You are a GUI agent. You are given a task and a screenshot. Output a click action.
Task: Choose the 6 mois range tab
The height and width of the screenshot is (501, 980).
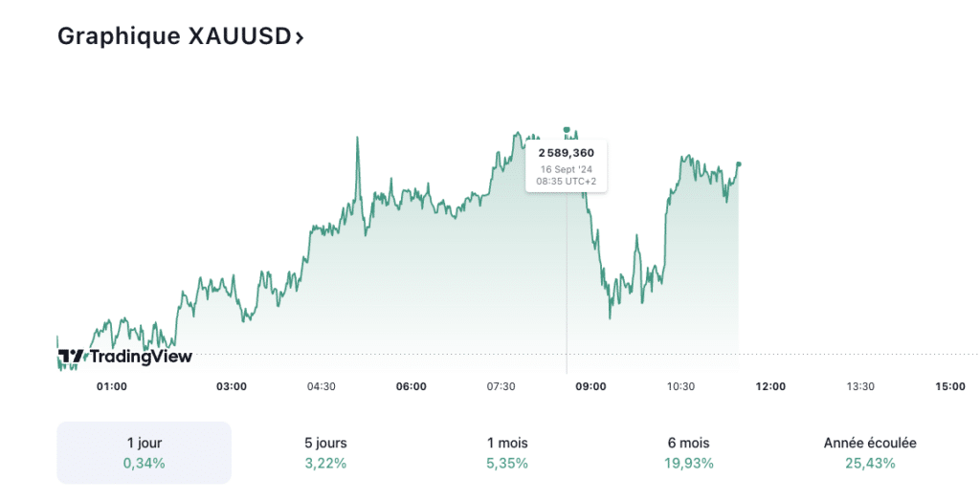[x=688, y=452]
